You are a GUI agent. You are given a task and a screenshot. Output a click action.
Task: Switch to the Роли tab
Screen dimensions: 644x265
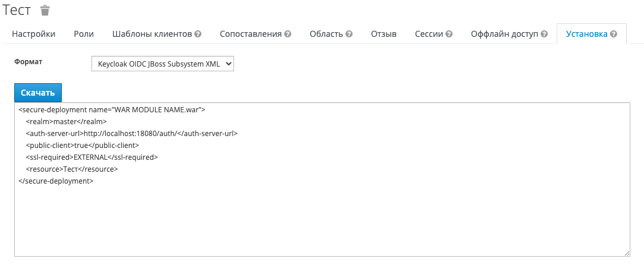tap(84, 34)
